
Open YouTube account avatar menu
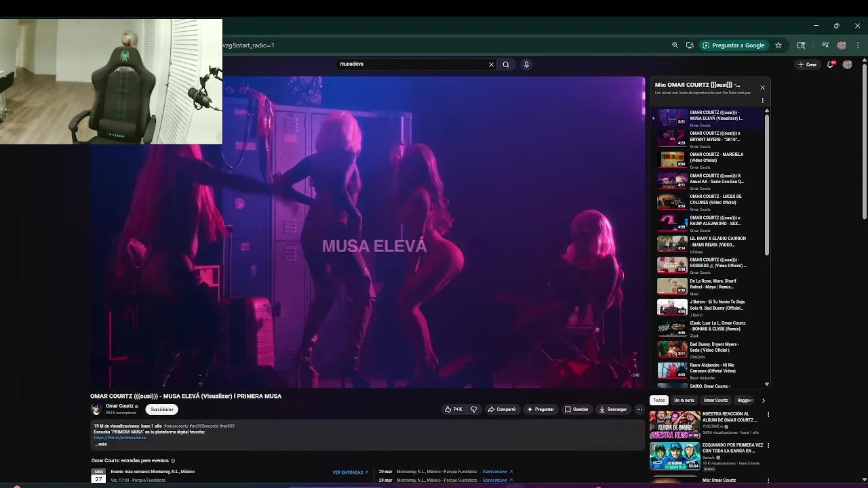point(847,64)
